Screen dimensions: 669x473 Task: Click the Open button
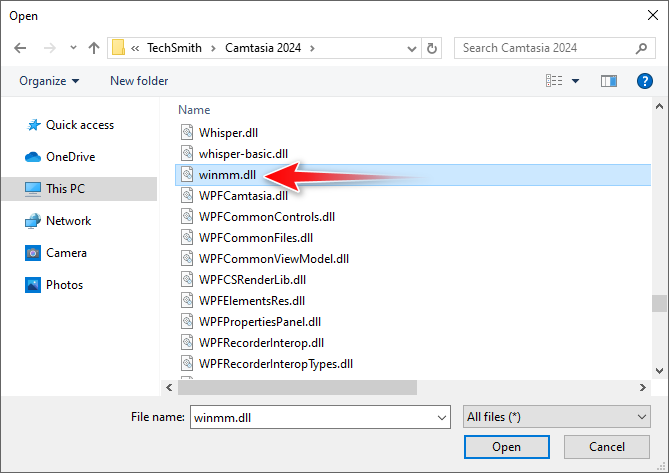click(x=506, y=447)
